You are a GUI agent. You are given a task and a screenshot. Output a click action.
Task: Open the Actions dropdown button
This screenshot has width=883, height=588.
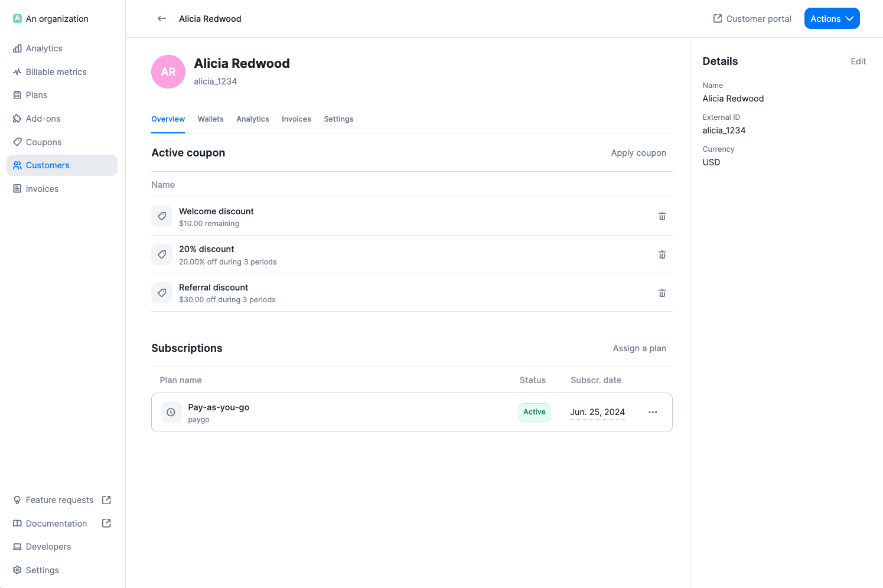(832, 18)
